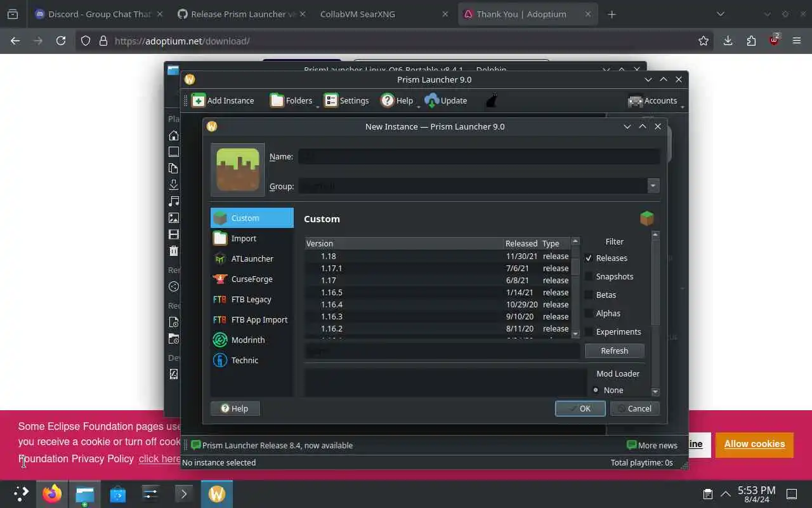Screen dimensions: 812x508
Task: Open the Folders toolbar menu
Action: [x=292, y=100]
